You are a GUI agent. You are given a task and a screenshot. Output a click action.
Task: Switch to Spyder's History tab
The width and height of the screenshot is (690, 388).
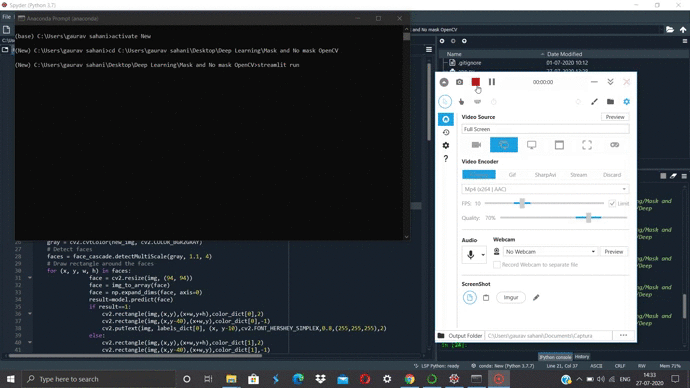[x=582, y=357]
